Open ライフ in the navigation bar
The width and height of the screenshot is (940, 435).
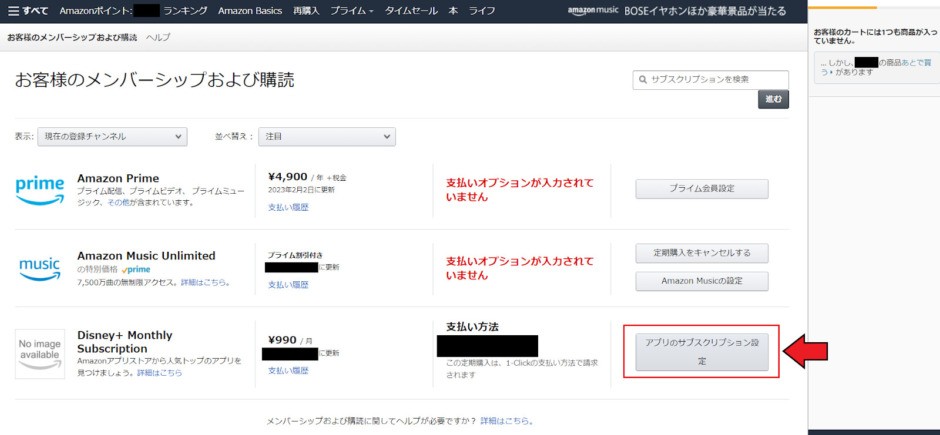pos(482,11)
